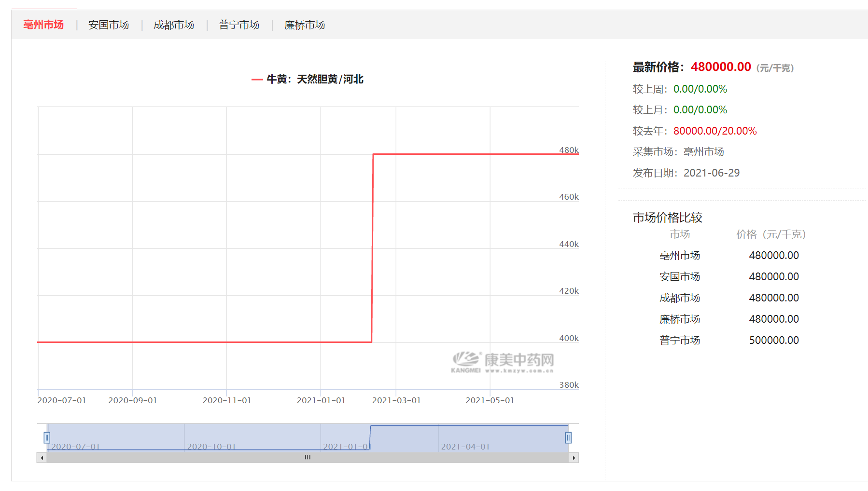This screenshot has height=491, width=868.
Task: Click the horizontal scrollbar thumb below the chart
Action: 308,457
